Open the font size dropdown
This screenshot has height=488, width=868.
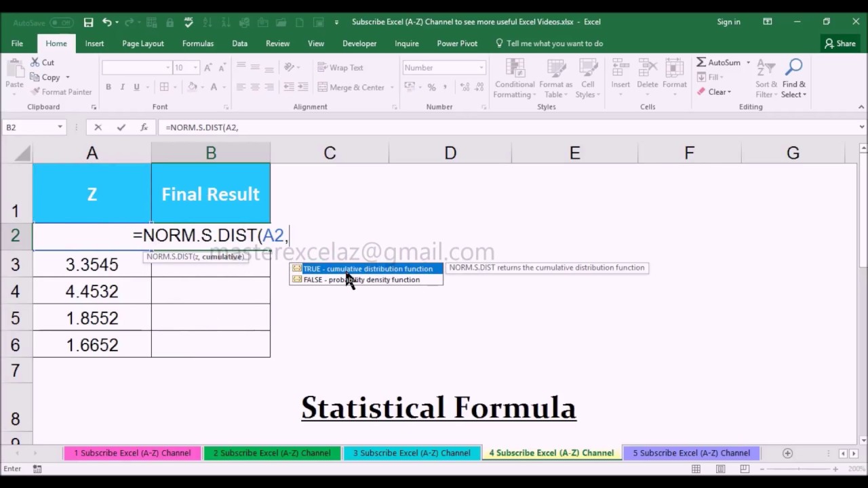[x=195, y=68]
